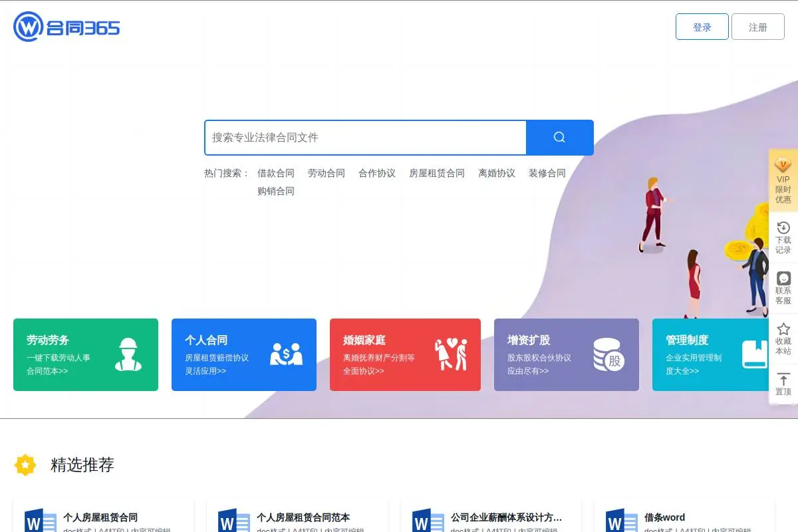The height and width of the screenshot is (532, 798).
Task: Open the 个人合同 category title
Action: (x=206, y=340)
